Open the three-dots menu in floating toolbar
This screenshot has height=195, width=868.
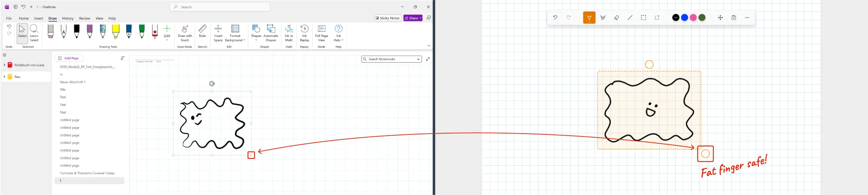(x=747, y=18)
